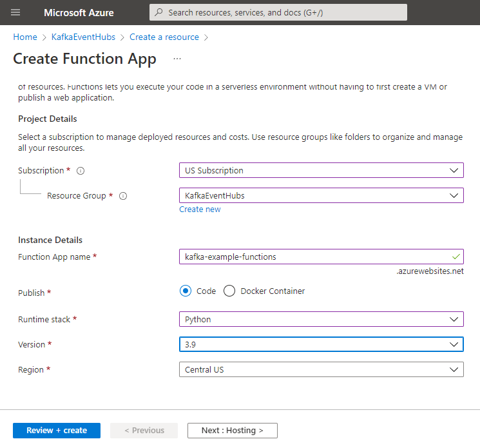Click the Review + create button
Image resolution: width=480 pixels, height=448 pixels.
(57, 431)
